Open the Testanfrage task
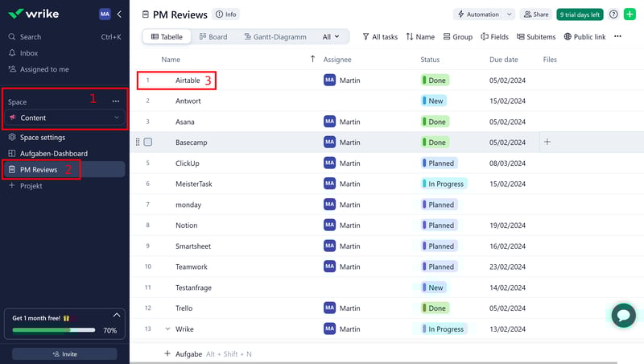The image size is (644, 364). tap(193, 287)
